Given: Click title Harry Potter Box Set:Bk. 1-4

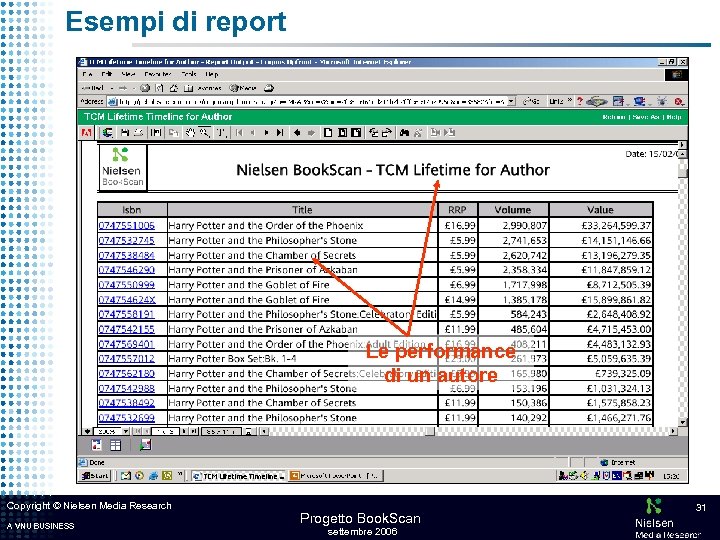Looking at the screenshot, I should coord(232,358).
